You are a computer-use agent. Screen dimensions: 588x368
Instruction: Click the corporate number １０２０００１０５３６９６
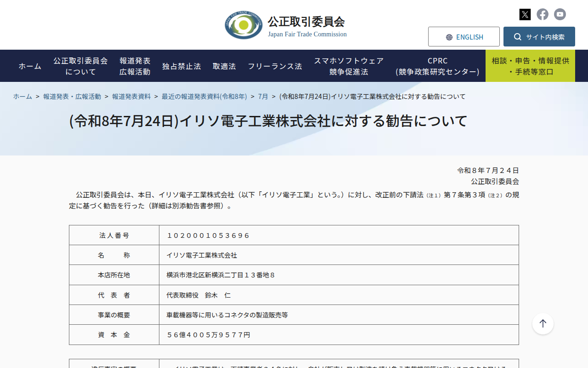pyautogui.click(x=208, y=236)
